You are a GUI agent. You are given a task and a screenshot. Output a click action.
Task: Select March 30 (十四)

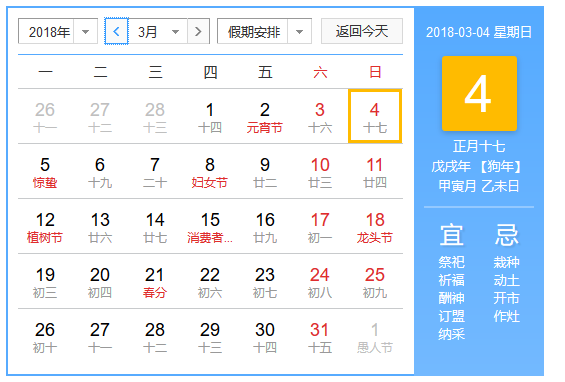click(x=265, y=337)
